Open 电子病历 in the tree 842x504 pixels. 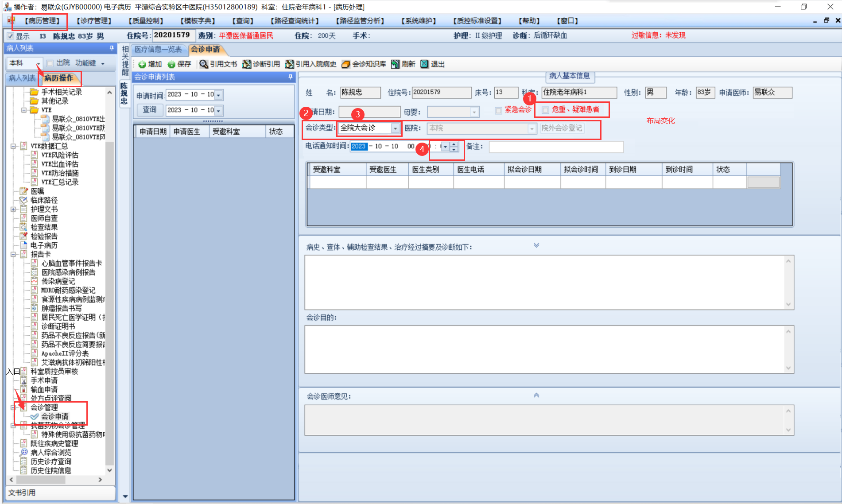tap(44, 245)
